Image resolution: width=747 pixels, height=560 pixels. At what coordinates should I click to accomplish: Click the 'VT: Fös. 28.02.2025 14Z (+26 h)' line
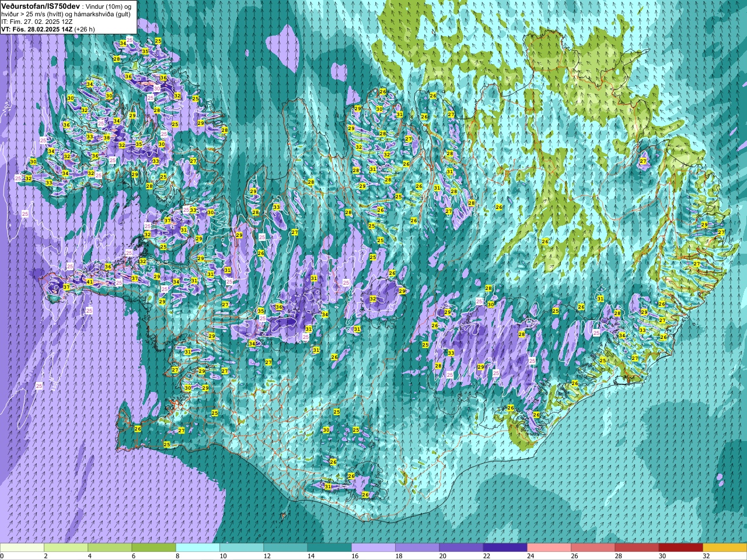pos(48,29)
